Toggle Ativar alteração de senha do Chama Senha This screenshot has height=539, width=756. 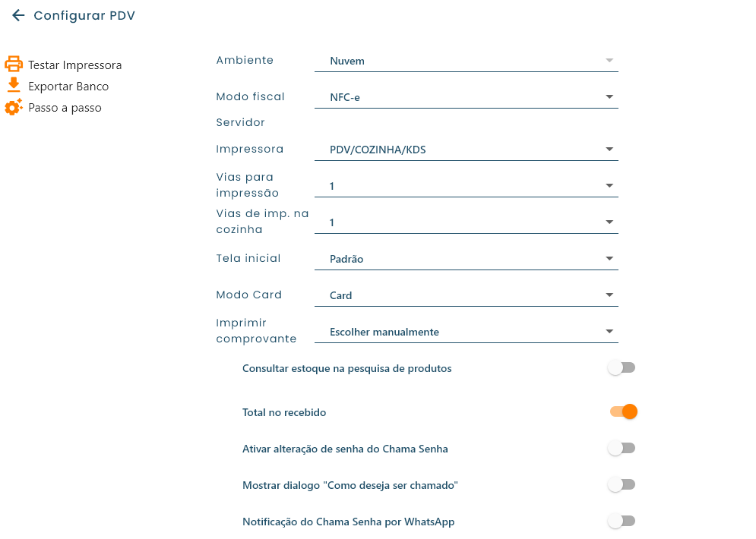point(622,449)
